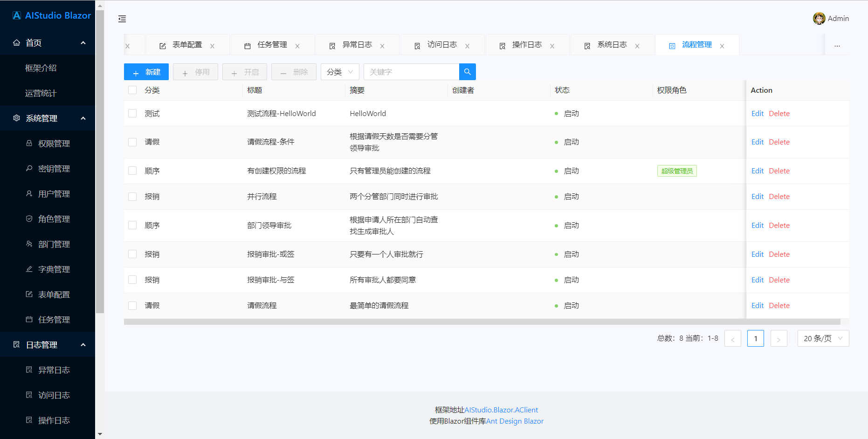This screenshot has height=439, width=868.
Task: Open the Ant Design Blazor footer link
Action: (x=515, y=421)
